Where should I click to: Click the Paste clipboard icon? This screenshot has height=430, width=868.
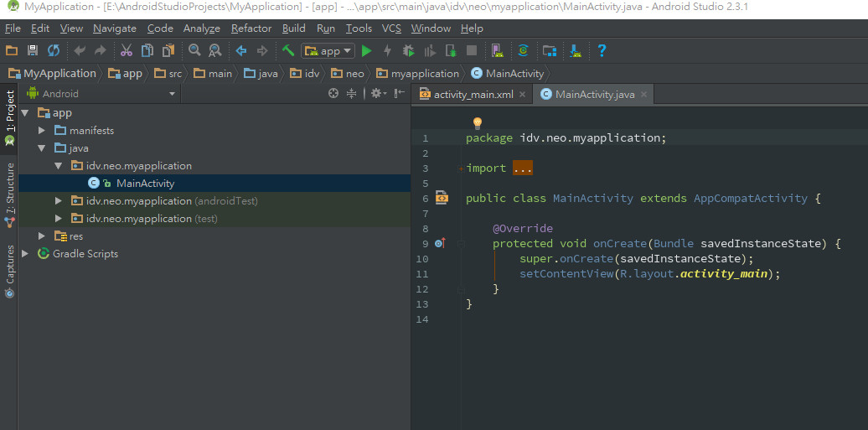(x=168, y=51)
